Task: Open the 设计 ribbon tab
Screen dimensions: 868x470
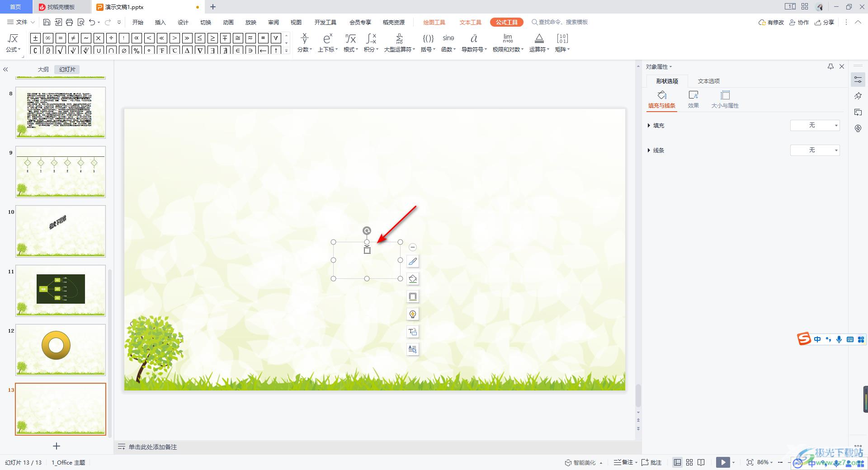Action: point(183,22)
